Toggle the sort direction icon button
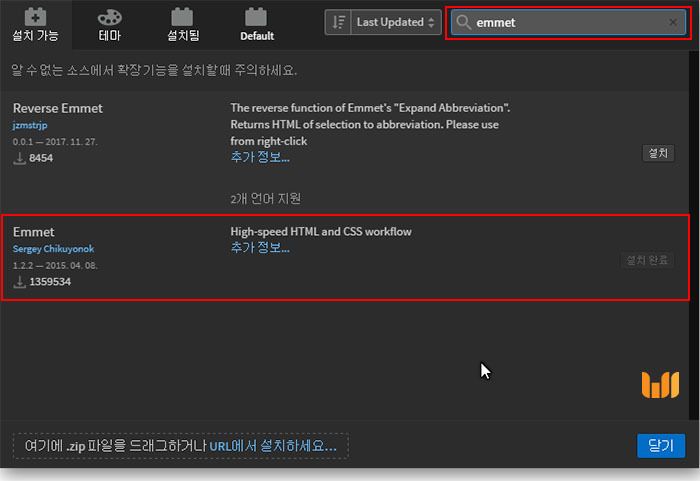700x481 pixels. pyautogui.click(x=338, y=22)
